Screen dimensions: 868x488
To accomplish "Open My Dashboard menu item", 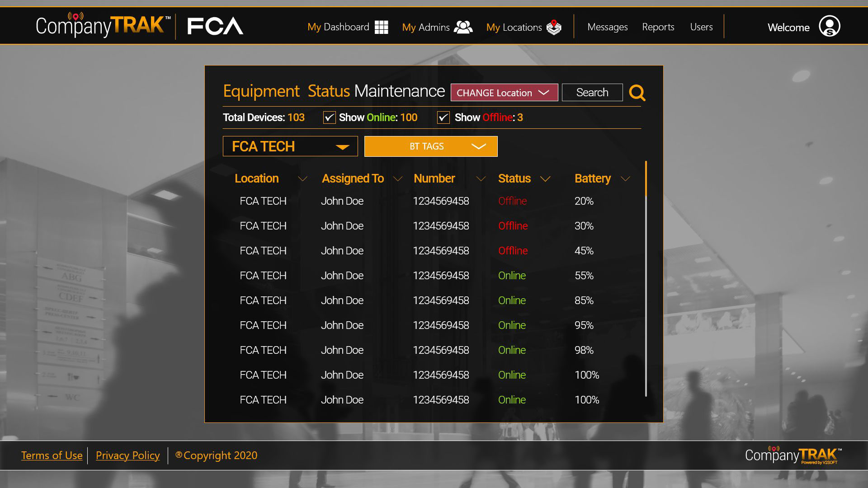I will click(x=338, y=27).
